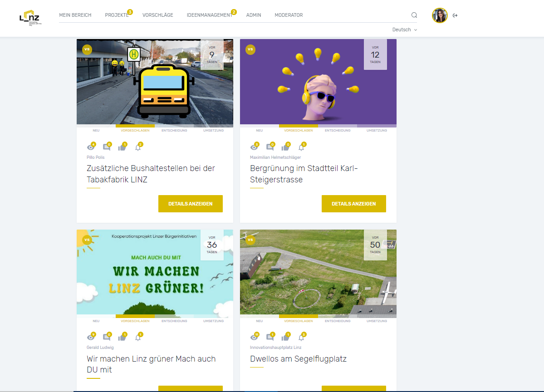Click the search magnifier icon in header
The image size is (544, 392).
(x=414, y=15)
